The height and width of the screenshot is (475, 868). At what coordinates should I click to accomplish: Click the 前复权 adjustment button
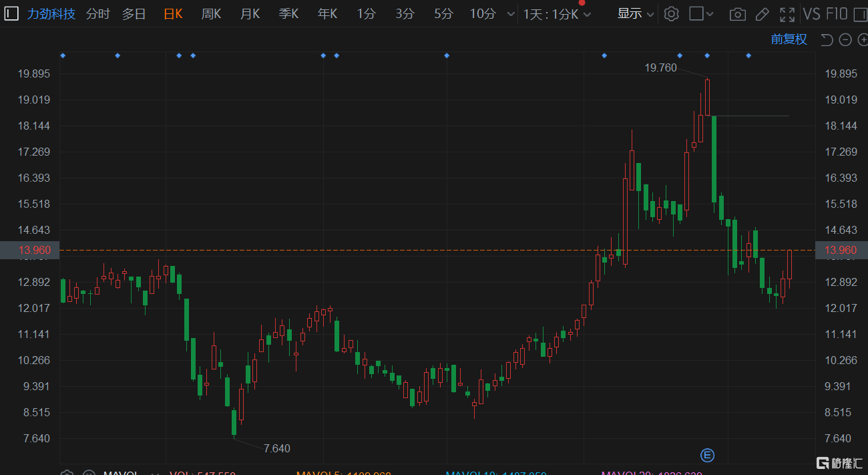point(789,39)
